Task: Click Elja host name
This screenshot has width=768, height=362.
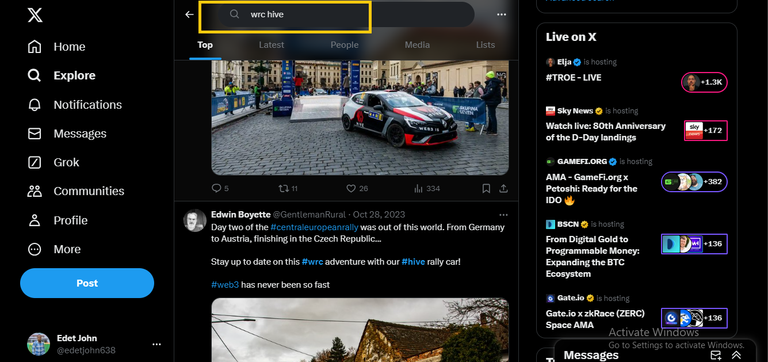Action: pos(564,62)
